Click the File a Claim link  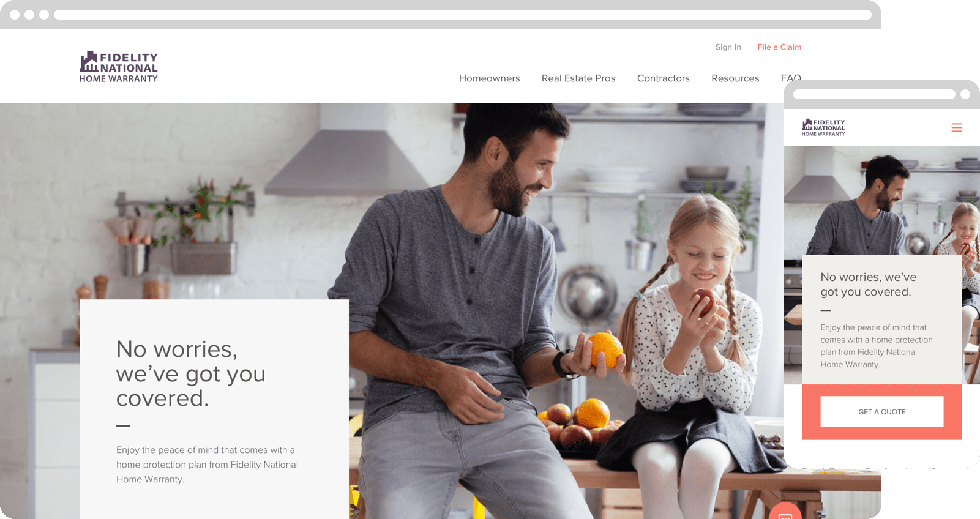tap(779, 47)
